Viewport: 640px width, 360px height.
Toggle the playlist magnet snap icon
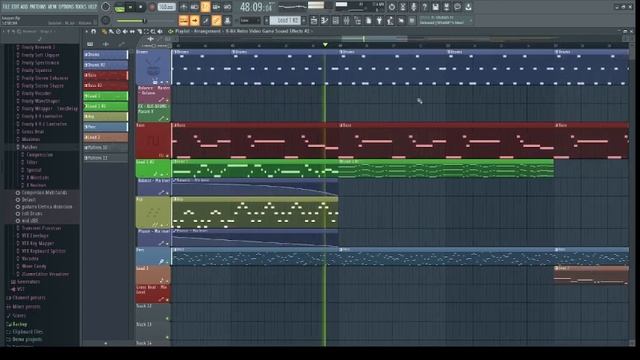94,31
